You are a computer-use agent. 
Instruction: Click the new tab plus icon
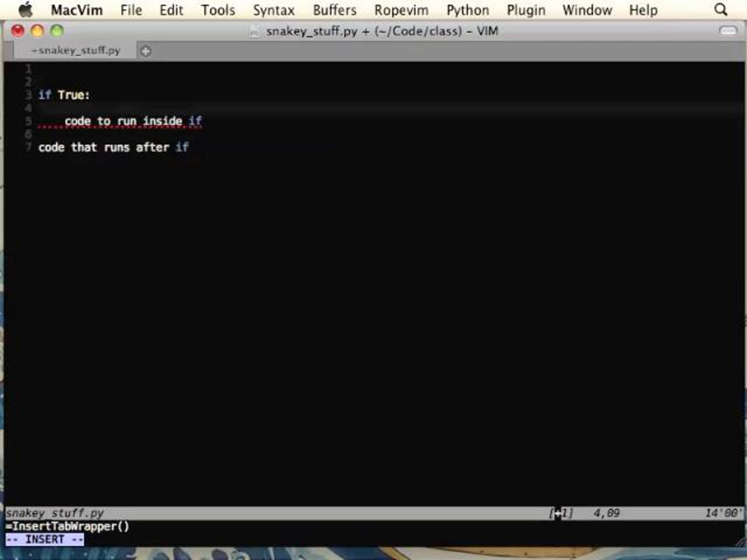pos(146,51)
